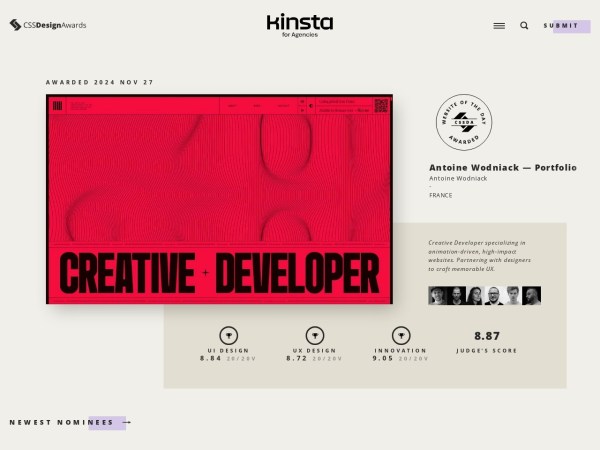Open the hamburger menu icon

coord(499,26)
